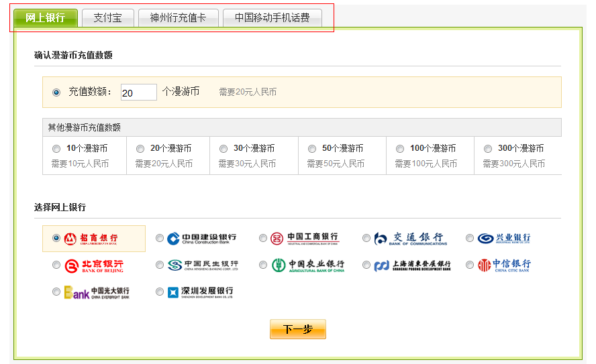
Task: Open the 支付宝 tab
Action: tap(108, 18)
